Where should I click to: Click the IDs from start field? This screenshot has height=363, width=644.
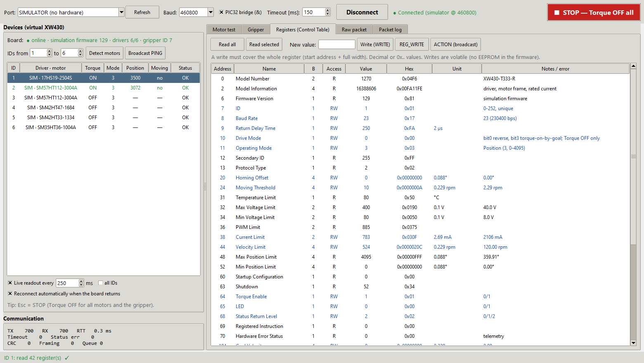pos(38,53)
